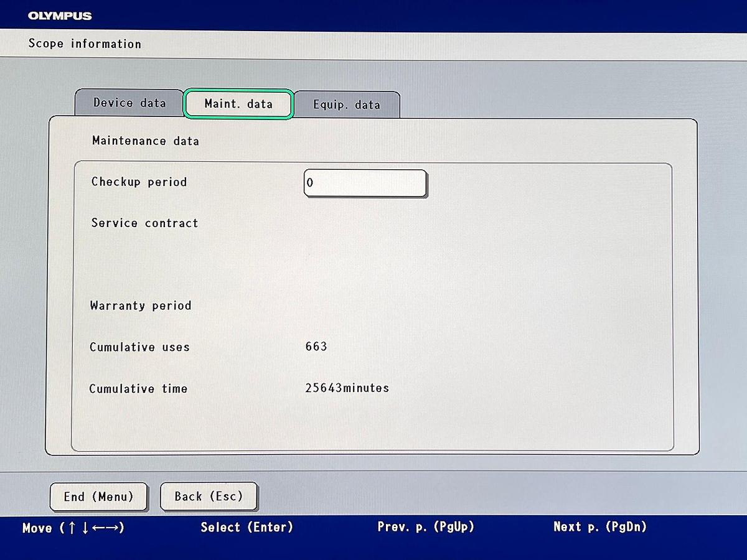Screen dimensions: 747x560
Task: Click the Maintenance data heading
Action: (146, 141)
